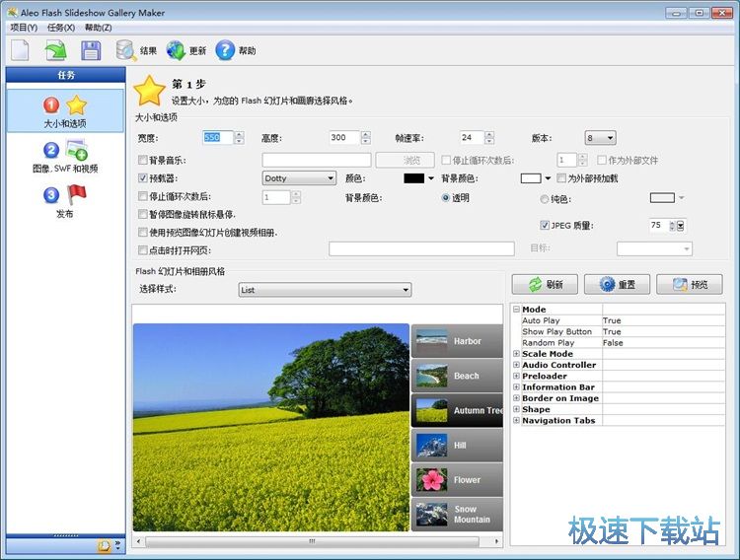Screen dimensions: 740x560
Task: Click the save floppy disk icon
Action: (91, 50)
